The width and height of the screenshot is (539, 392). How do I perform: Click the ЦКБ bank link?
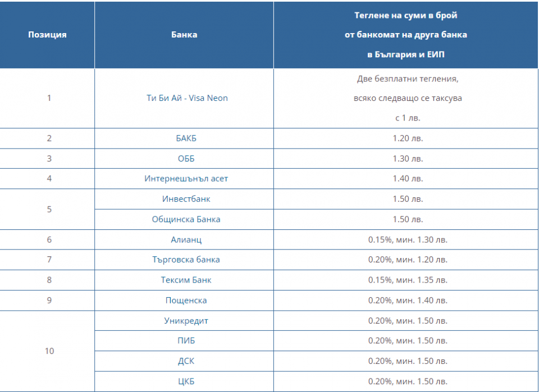pyautogui.click(x=186, y=382)
